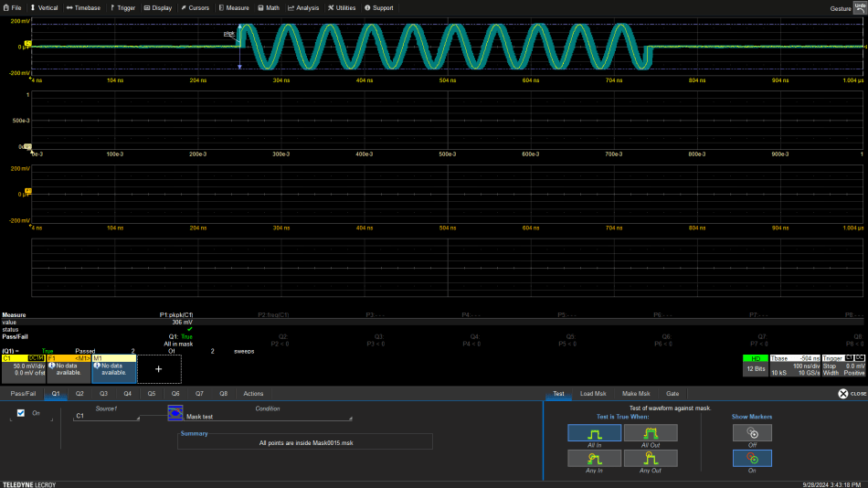Open the M1 memory descriptor box
The height and width of the screenshot is (488, 868).
click(x=114, y=369)
